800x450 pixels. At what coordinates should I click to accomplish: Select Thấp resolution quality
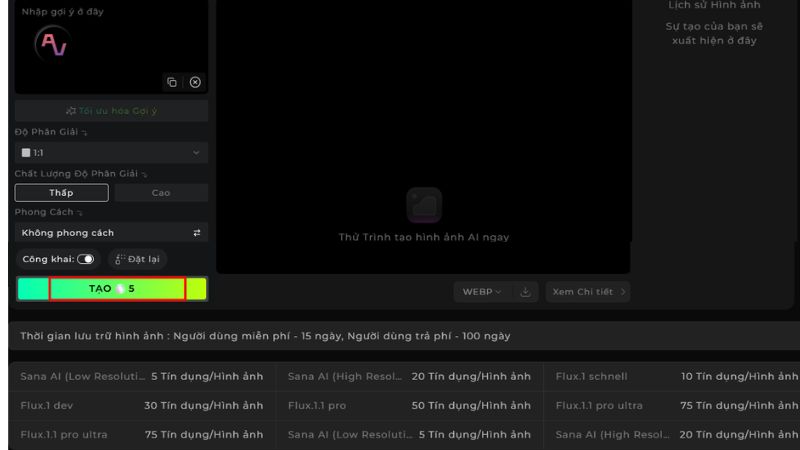(x=61, y=193)
